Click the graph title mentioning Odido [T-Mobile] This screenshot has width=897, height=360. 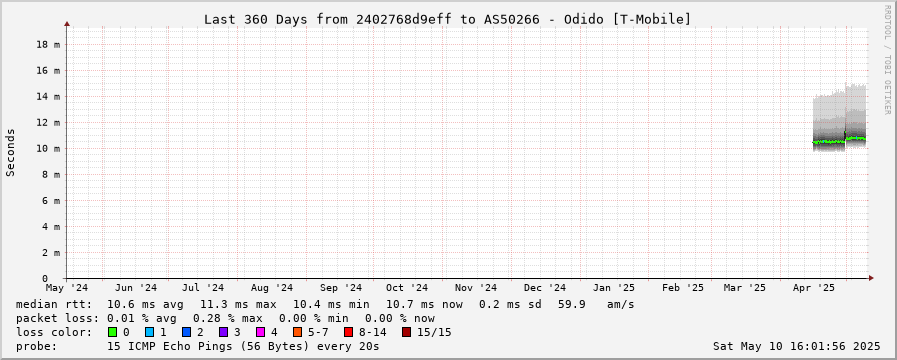coord(447,19)
